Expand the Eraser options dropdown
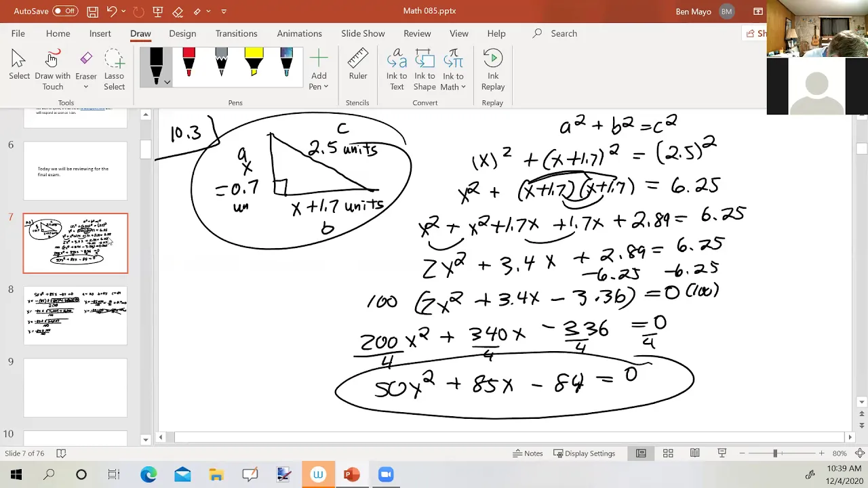Screen dimensions: 868x488 pos(86,87)
